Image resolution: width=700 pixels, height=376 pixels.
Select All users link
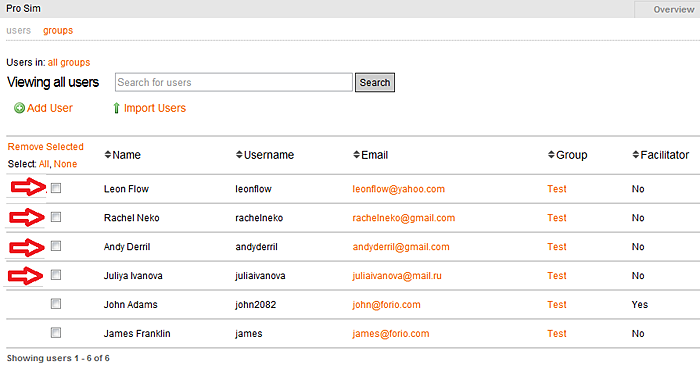coord(43,164)
